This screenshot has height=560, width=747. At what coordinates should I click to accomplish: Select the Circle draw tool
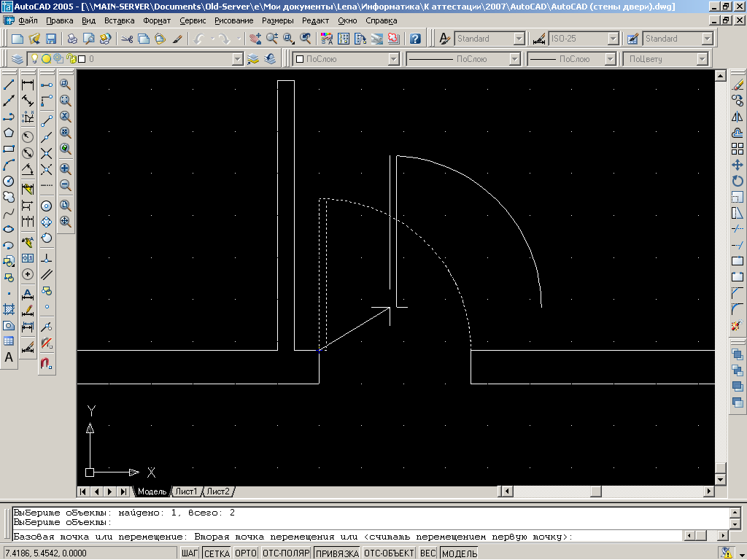pos(9,181)
